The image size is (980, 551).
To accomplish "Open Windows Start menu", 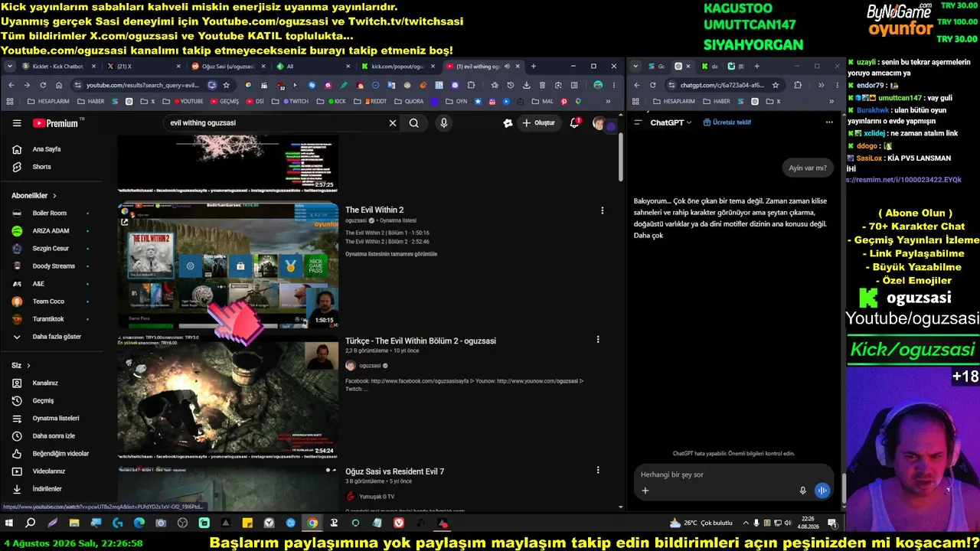I will tap(9, 523).
